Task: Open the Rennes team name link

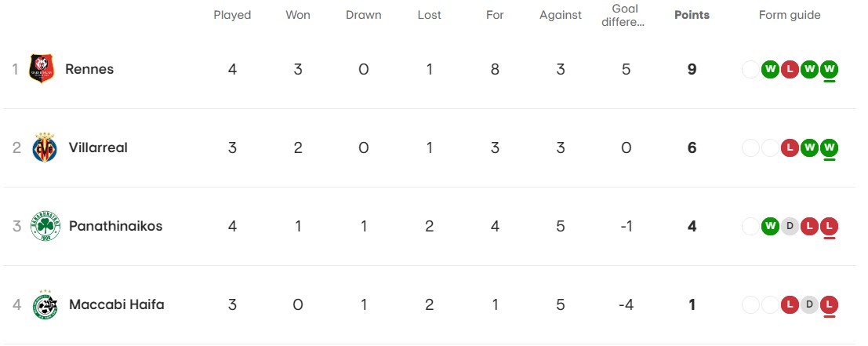Action: (89, 69)
